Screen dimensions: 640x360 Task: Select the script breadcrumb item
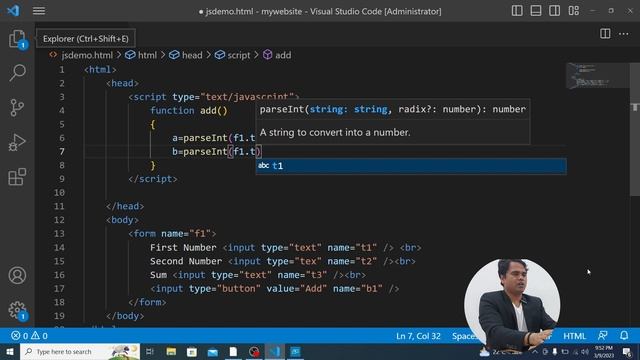233,55
